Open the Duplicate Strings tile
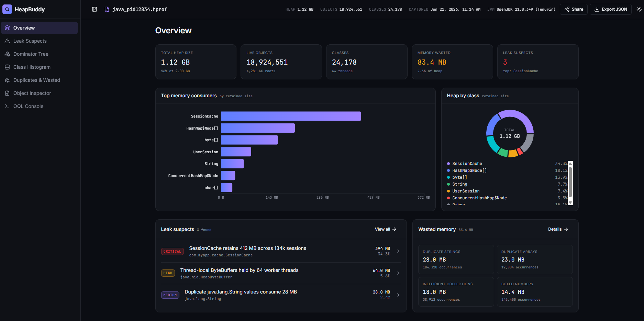Image resolution: width=644 pixels, height=321 pixels. click(x=456, y=259)
